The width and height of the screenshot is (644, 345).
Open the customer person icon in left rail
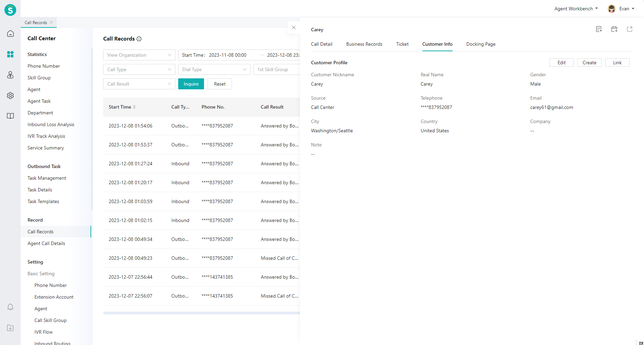(10, 75)
